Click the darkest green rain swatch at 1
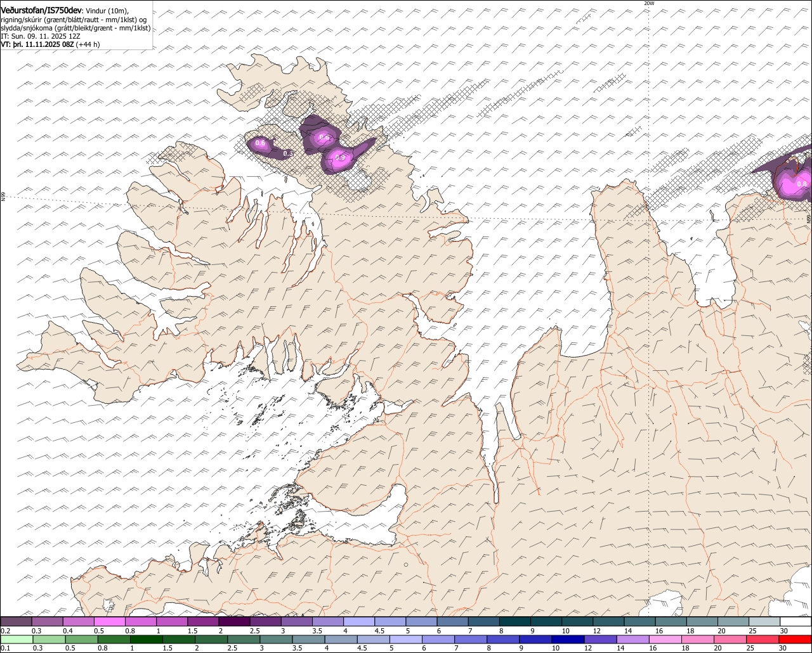Image resolution: width=812 pixels, height=653 pixels. (x=146, y=639)
